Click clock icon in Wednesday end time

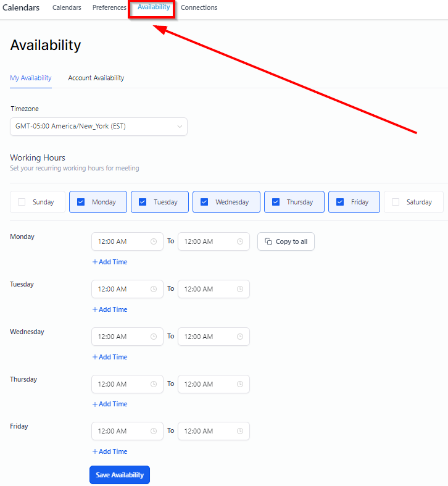tap(240, 337)
